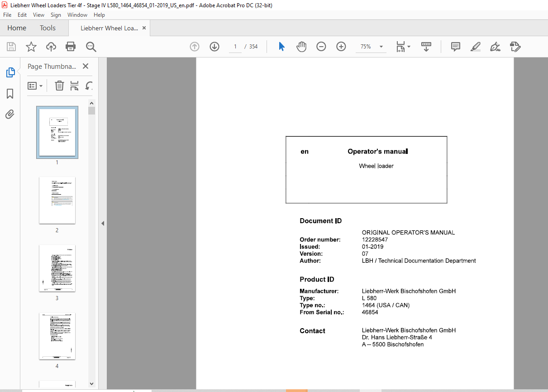Go to previous page arrow
The width and height of the screenshot is (548, 392).
tap(195, 47)
